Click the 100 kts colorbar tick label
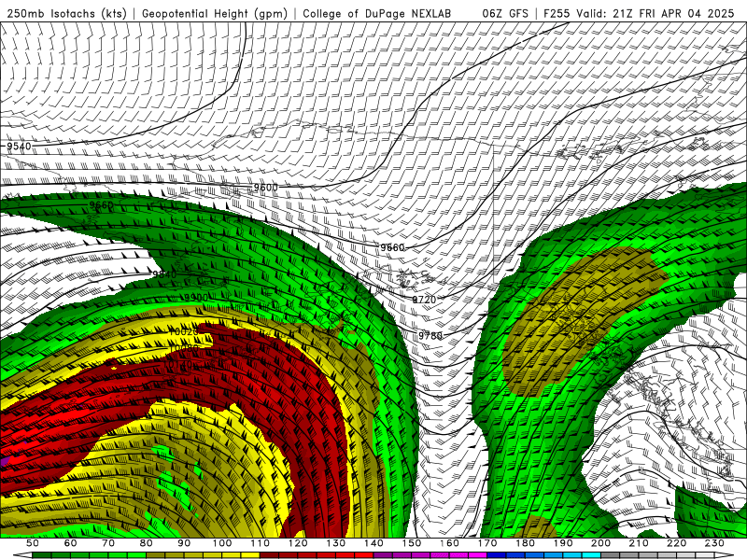This screenshot has height=560, width=747. [222, 543]
